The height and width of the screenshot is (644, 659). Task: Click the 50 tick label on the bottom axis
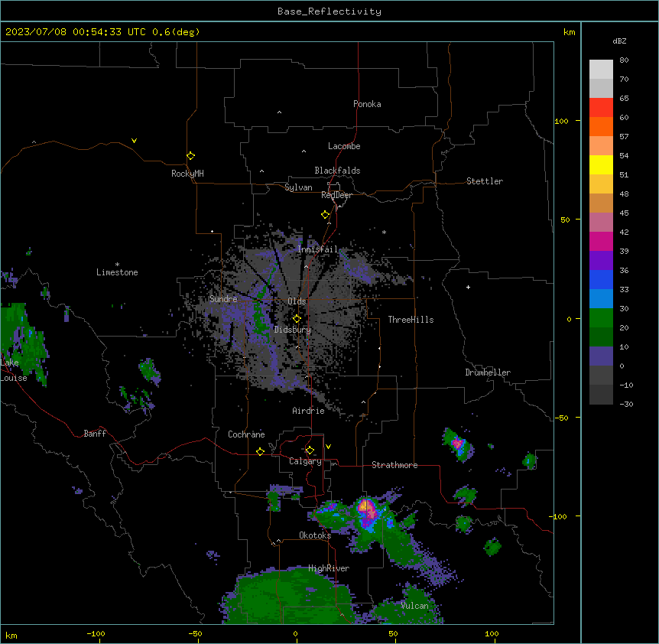[x=393, y=634]
